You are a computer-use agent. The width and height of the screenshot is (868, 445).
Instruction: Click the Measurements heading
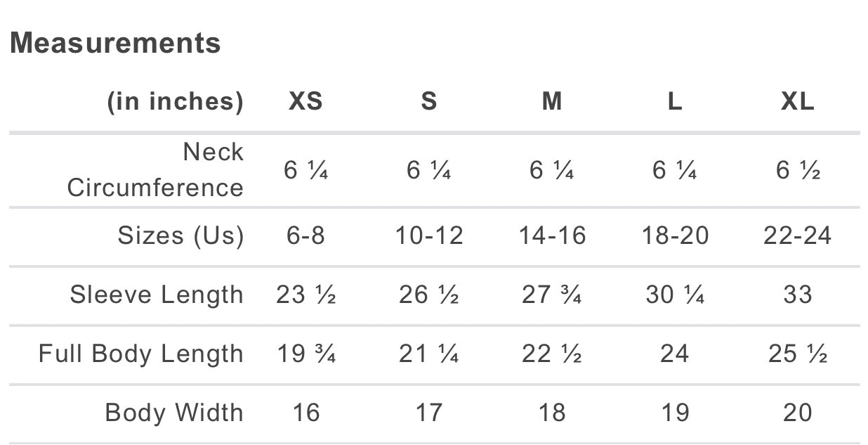point(115,44)
